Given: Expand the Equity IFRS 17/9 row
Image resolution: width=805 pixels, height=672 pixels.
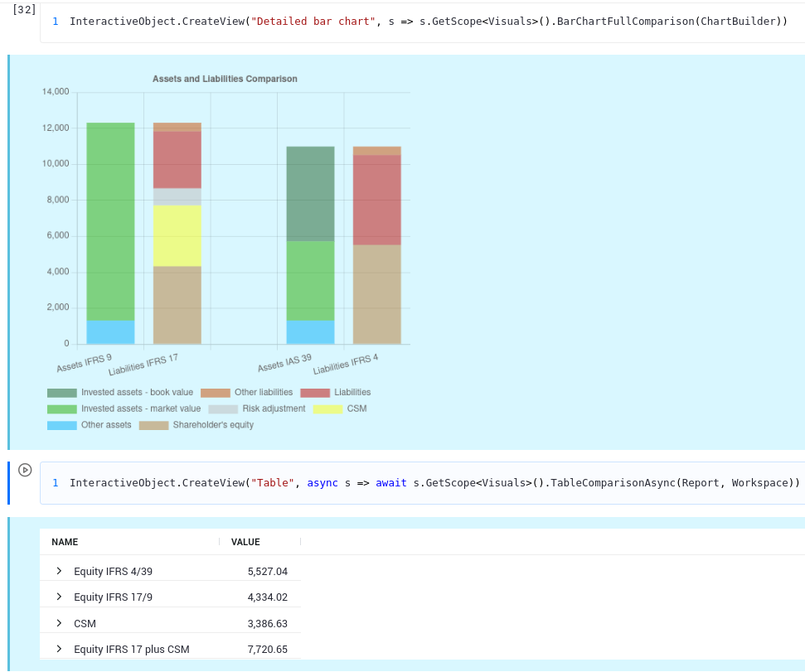Looking at the screenshot, I should (x=57, y=597).
